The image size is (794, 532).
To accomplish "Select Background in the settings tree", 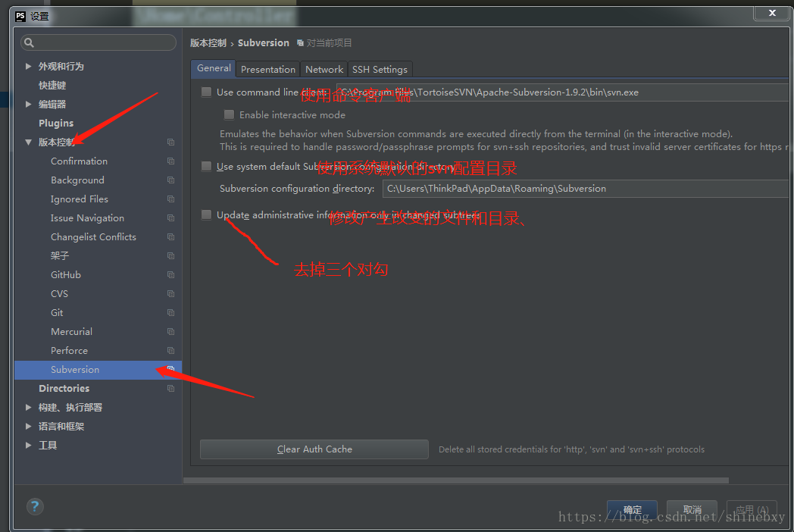I will coord(77,180).
